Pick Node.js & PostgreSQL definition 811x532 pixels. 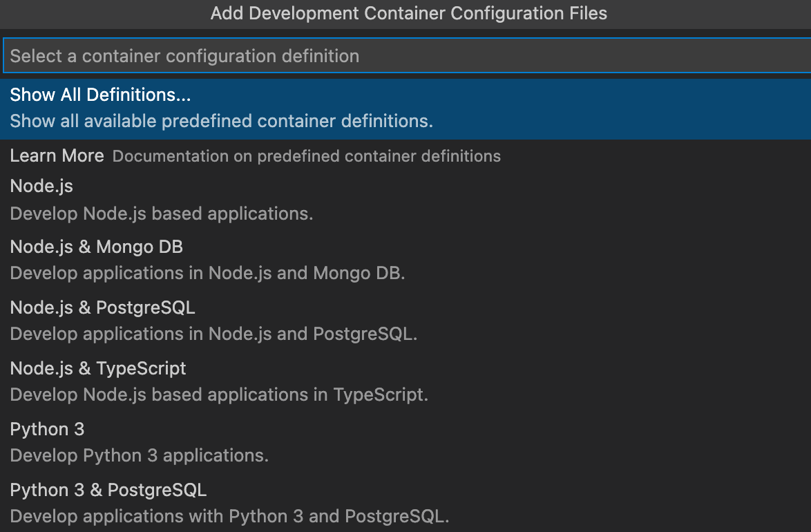(405, 321)
